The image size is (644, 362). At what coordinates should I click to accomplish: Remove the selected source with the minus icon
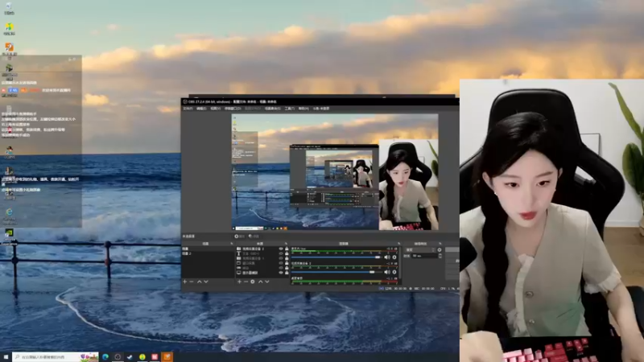click(x=246, y=282)
